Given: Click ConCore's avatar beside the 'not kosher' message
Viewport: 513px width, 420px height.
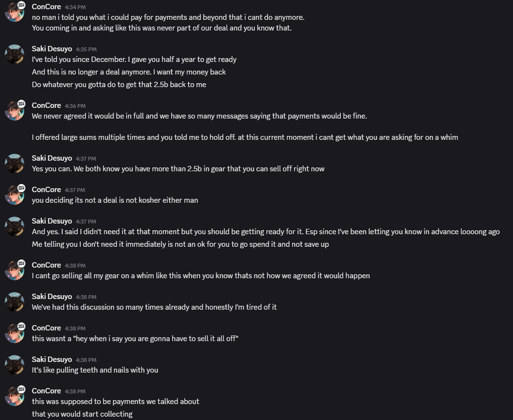Looking at the screenshot, I should pyautogui.click(x=15, y=195).
